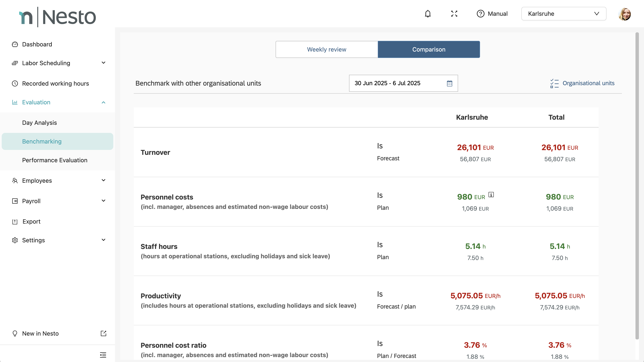This screenshot has width=644, height=362.
Task: Select the Comparison tab
Action: pyautogui.click(x=428, y=49)
